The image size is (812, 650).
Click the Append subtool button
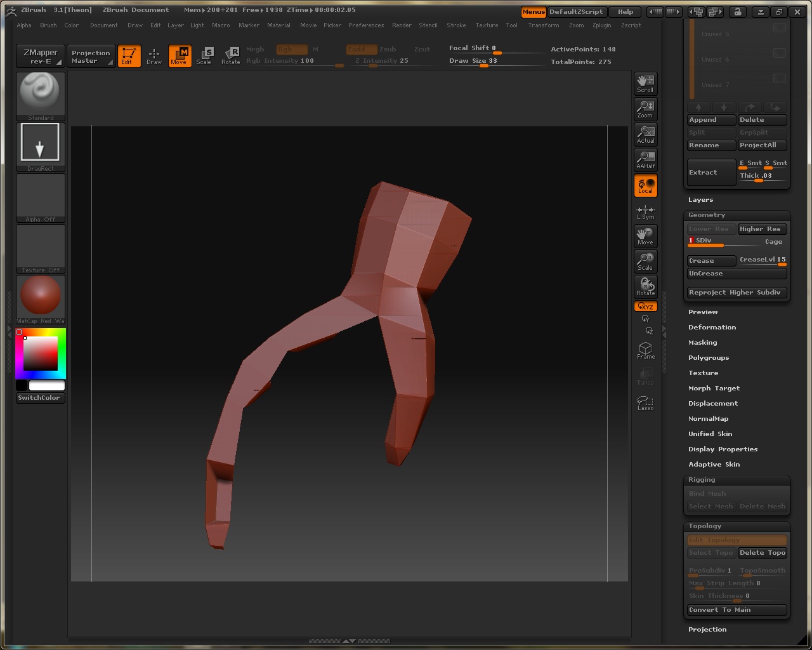pyautogui.click(x=710, y=120)
